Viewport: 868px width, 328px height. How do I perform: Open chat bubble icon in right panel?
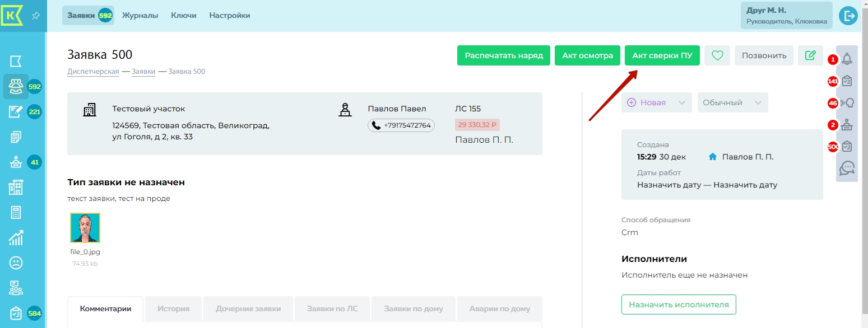847,168
